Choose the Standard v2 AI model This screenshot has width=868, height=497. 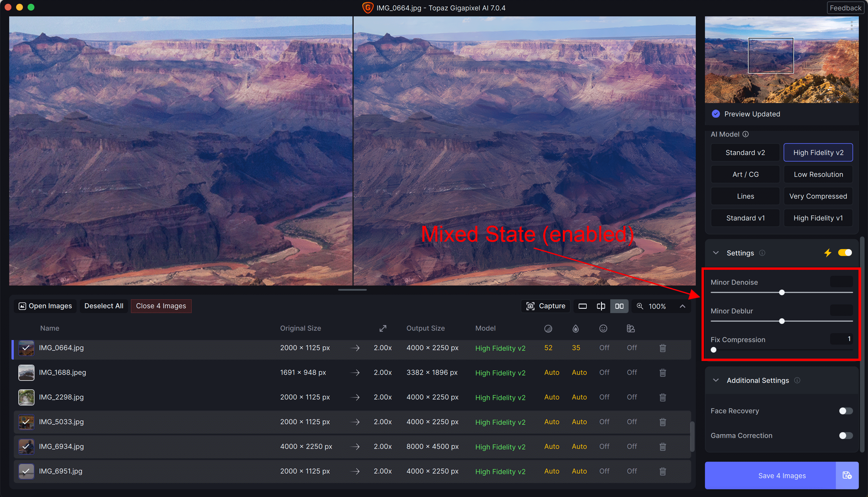pos(745,153)
